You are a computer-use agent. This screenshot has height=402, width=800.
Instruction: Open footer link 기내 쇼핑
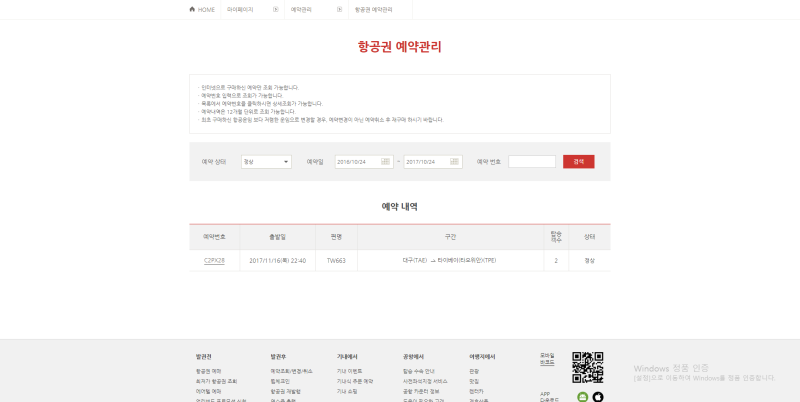(347, 391)
